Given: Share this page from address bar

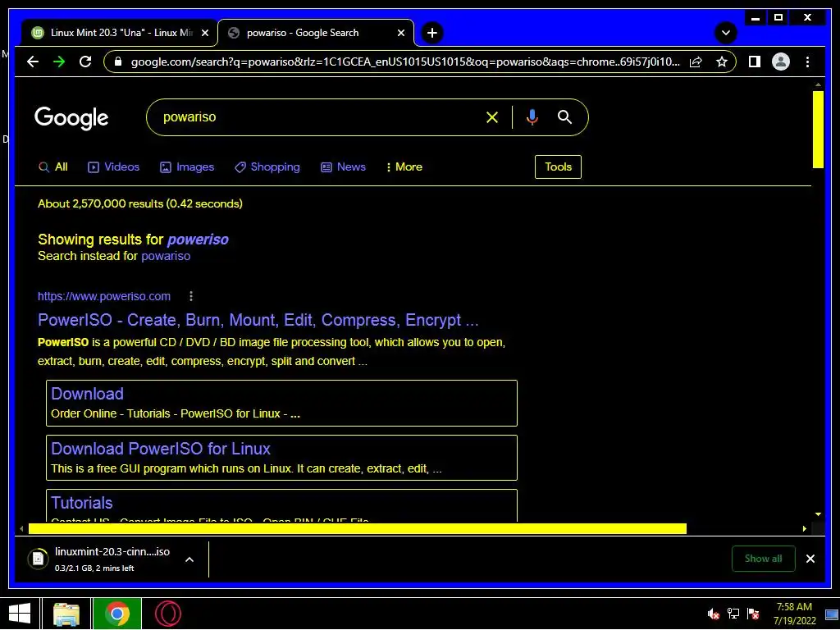Looking at the screenshot, I should coord(696,62).
